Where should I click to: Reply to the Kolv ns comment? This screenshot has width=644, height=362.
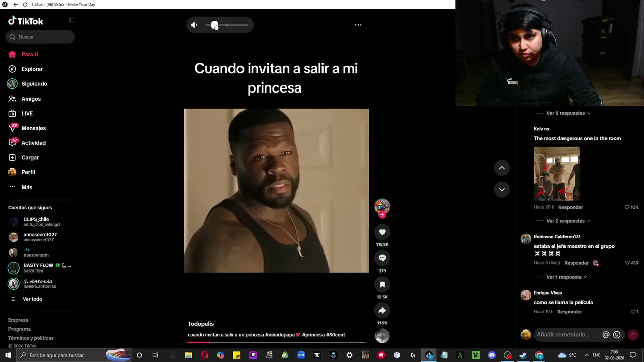(x=571, y=207)
